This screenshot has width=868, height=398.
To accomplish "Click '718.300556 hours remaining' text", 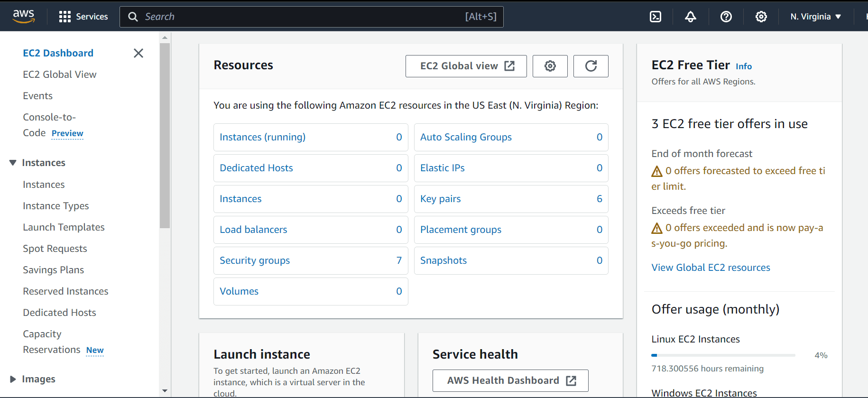I will 707,369.
